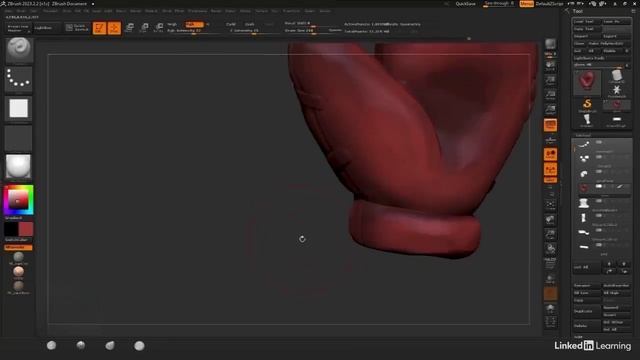640x360 pixels.
Task: Open Tool palette options icon at header
Action: click(x=633, y=11)
